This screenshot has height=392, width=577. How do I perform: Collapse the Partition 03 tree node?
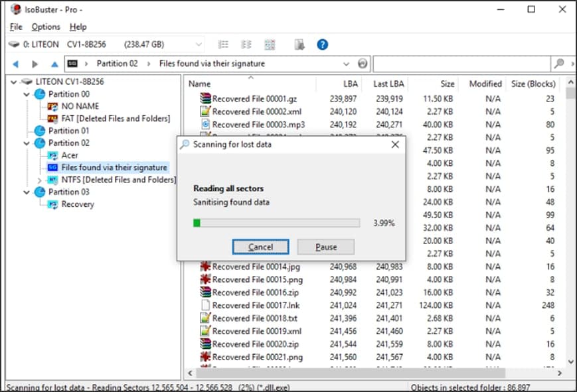(x=26, y=192)
